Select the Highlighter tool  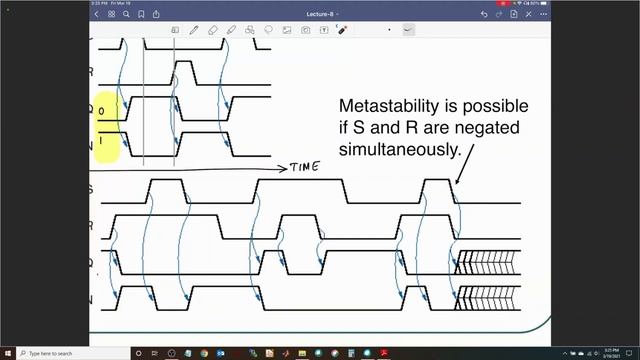tap(231, 30)
